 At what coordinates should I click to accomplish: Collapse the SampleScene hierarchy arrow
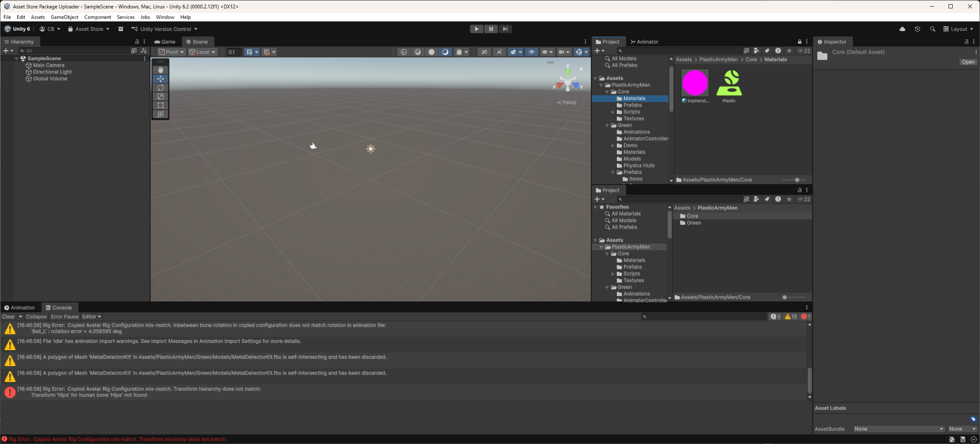click(x=17, y=58)
